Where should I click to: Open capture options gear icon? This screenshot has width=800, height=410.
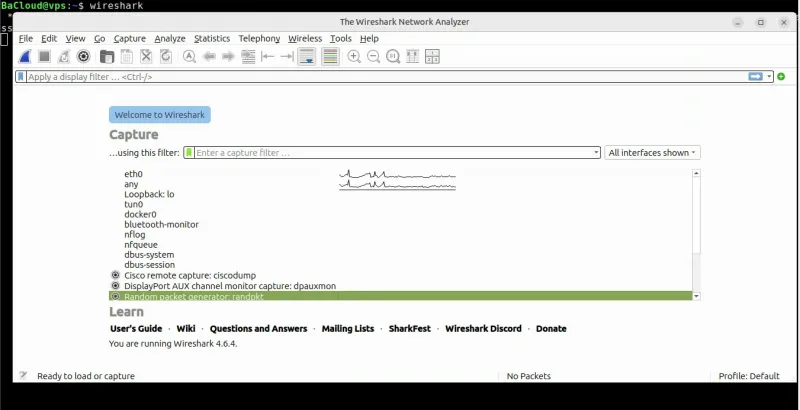[83, 57]
